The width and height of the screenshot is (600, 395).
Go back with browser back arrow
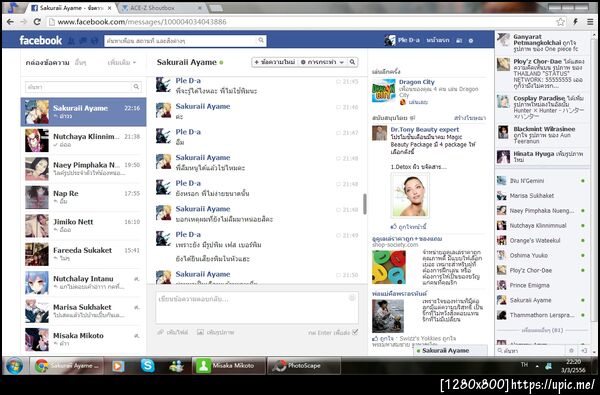[10, 22]
